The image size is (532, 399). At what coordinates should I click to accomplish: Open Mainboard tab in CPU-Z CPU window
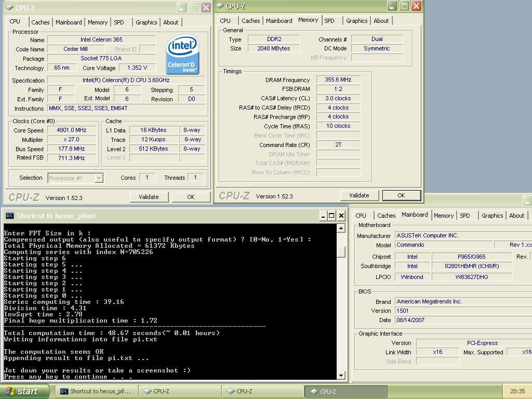pos(69,22)
